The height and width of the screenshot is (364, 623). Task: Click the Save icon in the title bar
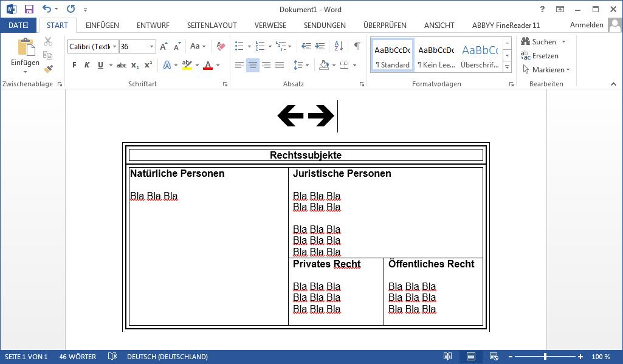pyautogui.click(x=29, y=9)
